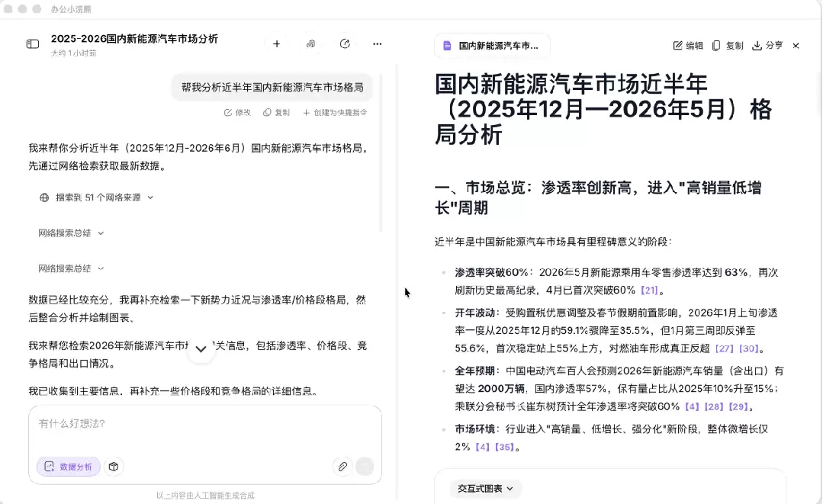Click the globe icon beside search sources
The height and width of the screenshot is (504, 823).
[44, 197]
